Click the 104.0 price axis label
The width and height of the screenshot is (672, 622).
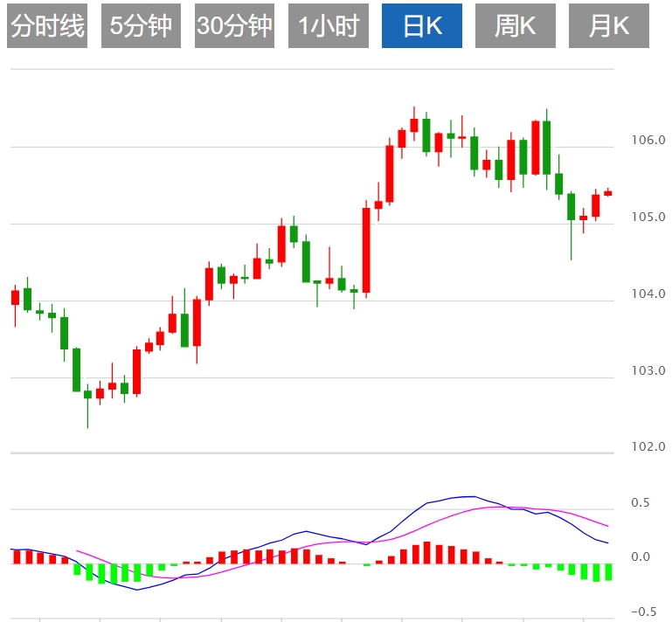pyautogui.click(x=648, y=294)
